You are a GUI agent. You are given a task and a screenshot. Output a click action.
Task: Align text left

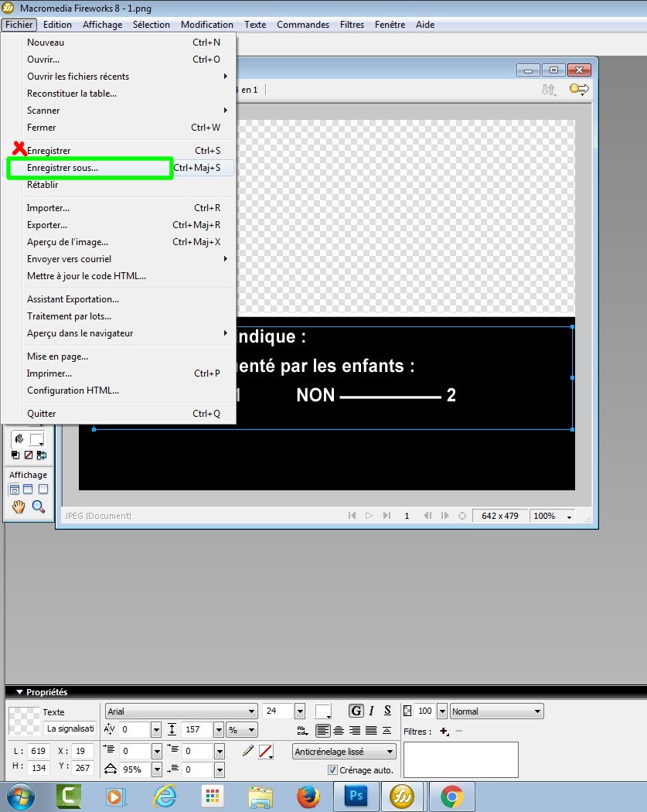pyautogui.click(x=322, y=731)
